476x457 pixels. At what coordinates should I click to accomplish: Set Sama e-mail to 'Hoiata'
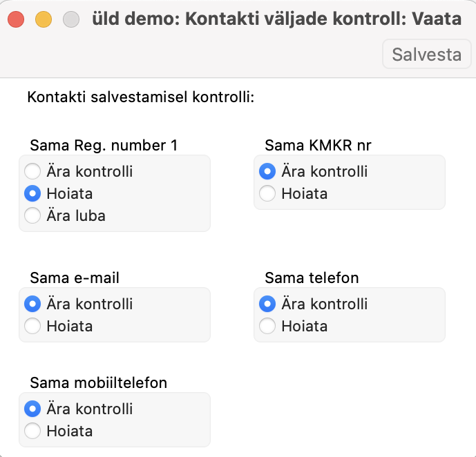pyautogui.click(x=32, y=326)
